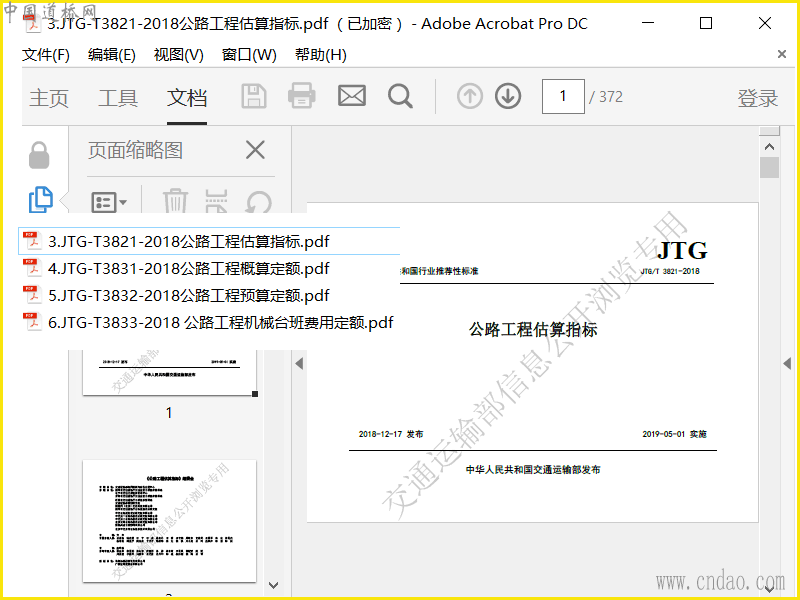Open the 编辑(E) menu
The height and width of the screenshot is (600, 800).
112,55
